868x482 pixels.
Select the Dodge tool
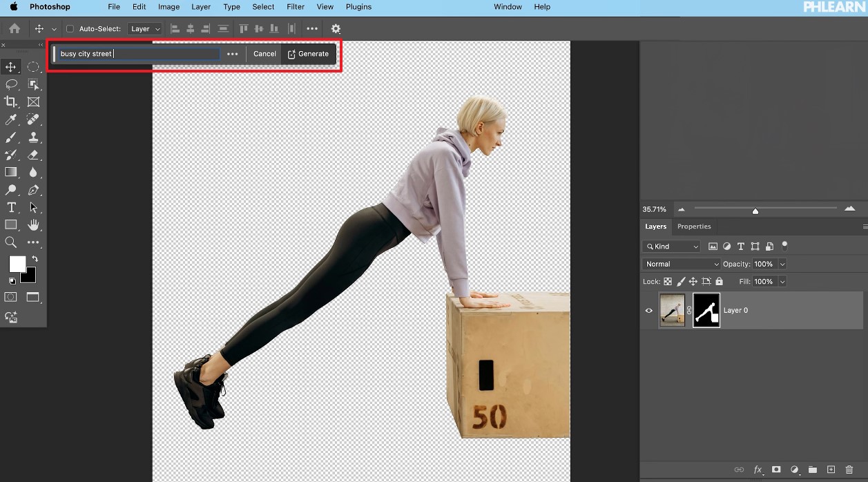pyautogui.click(x=11, y=190)
